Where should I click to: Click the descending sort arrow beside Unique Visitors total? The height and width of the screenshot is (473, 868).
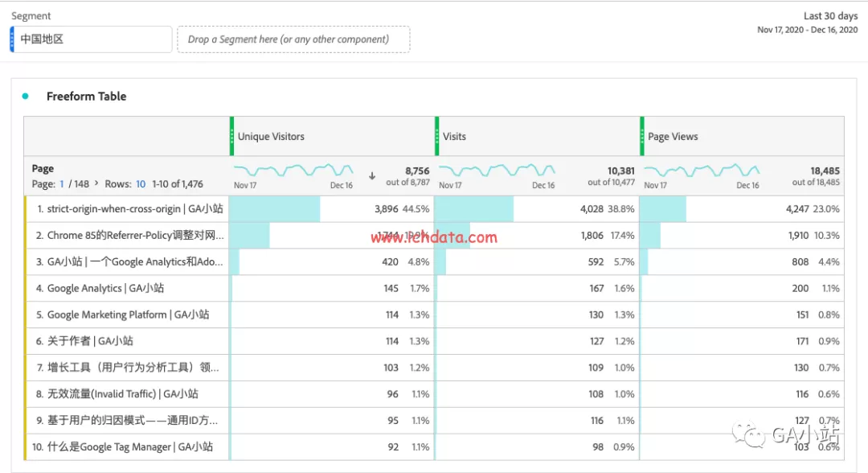pyautogui.click(x=371, y=175)
